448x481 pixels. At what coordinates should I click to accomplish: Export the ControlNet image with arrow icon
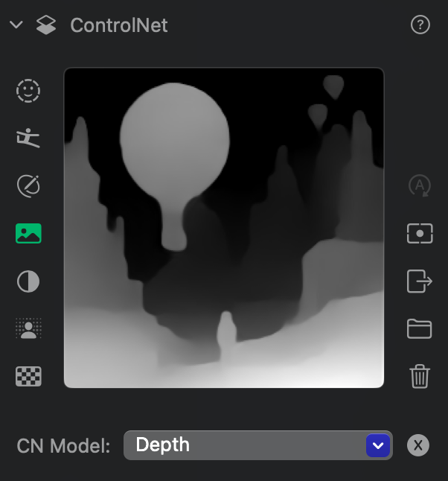click(x=420, y=281)
